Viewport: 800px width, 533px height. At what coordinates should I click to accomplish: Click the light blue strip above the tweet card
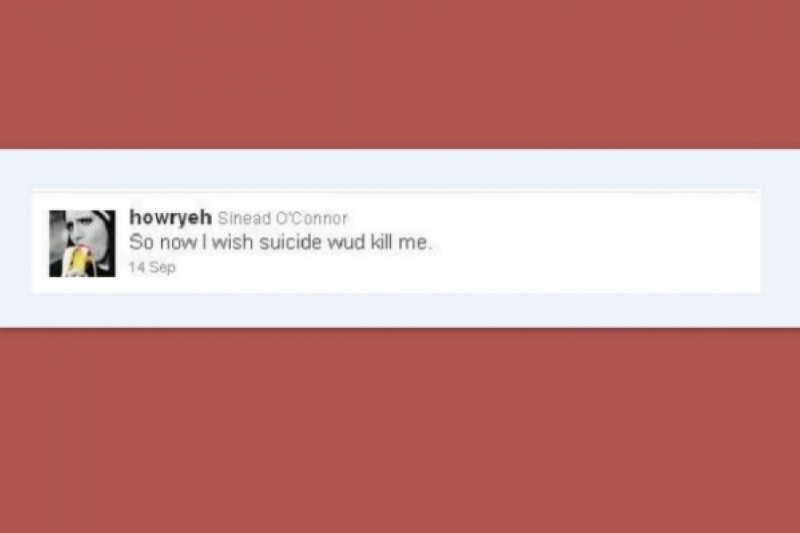[x=400, y=169]
